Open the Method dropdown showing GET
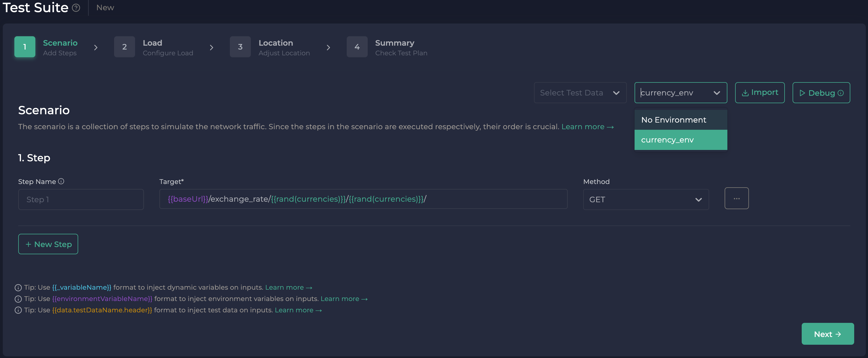868x358 pixels. point(645,199)
